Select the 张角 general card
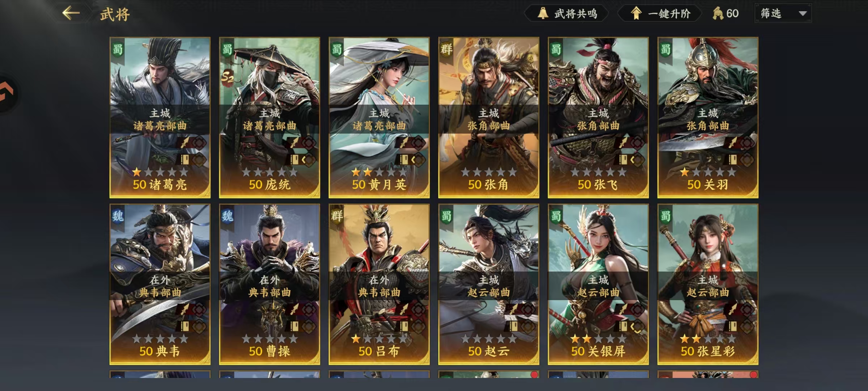This screenshot has width=868, height=391. pos(489,117)
